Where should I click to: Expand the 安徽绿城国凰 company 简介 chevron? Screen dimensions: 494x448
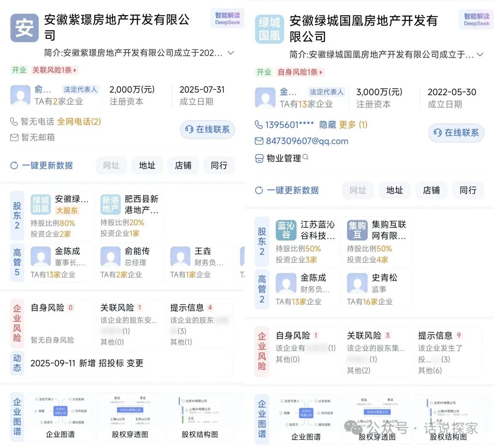coord(480,54)
